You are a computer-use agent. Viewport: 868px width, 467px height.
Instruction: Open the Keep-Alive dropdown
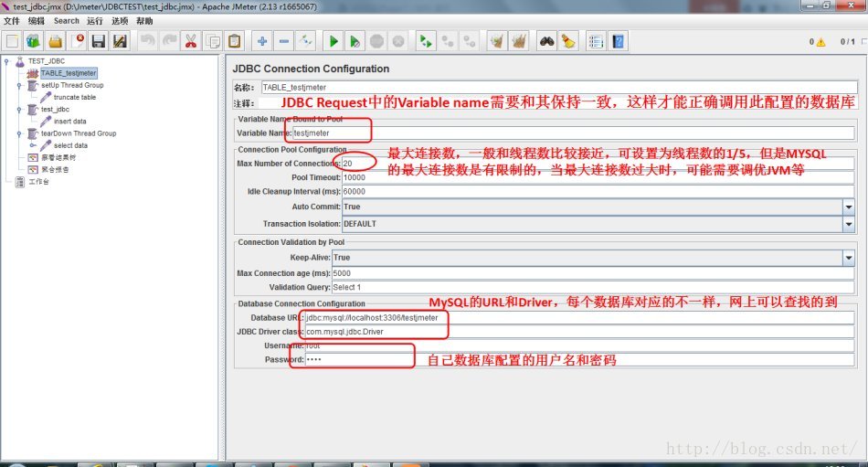[849, 258]
